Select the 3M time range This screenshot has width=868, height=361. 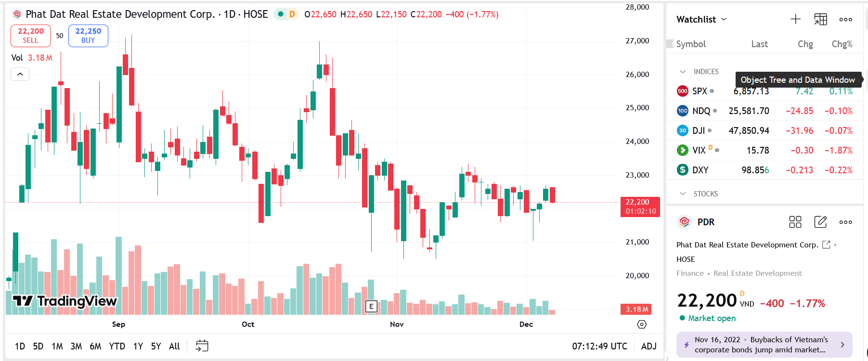[x=76, y=346]
